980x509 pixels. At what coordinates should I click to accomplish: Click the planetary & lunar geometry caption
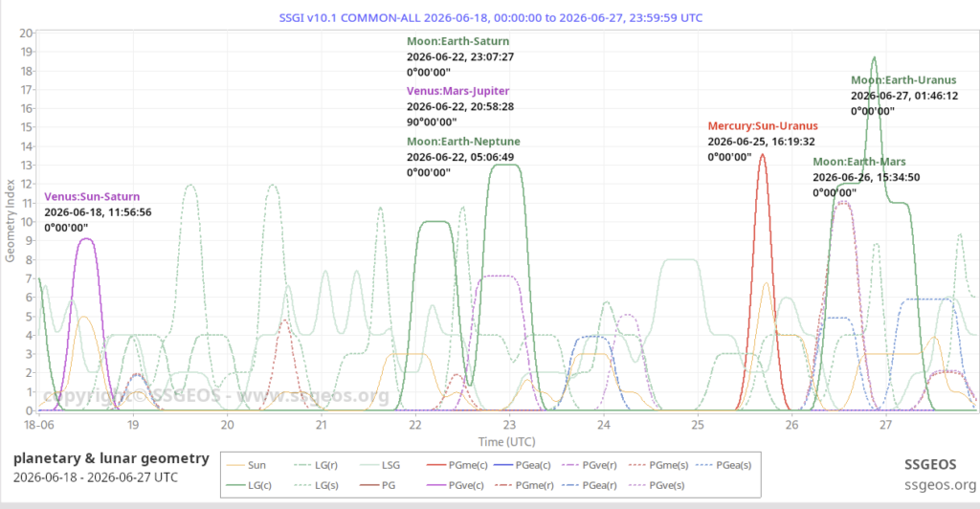pyautogui.click(x=111, y=458)
